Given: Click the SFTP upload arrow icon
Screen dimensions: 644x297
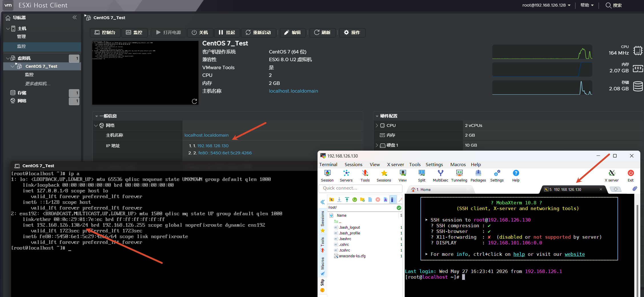Looking at the screenshot, I should pyautogui.click(x=347, y=200).
